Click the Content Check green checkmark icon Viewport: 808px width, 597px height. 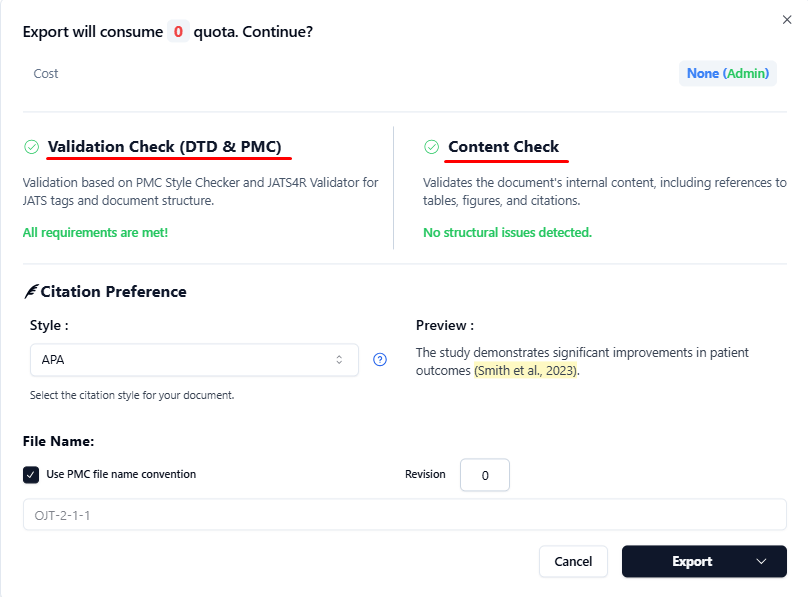432,147
